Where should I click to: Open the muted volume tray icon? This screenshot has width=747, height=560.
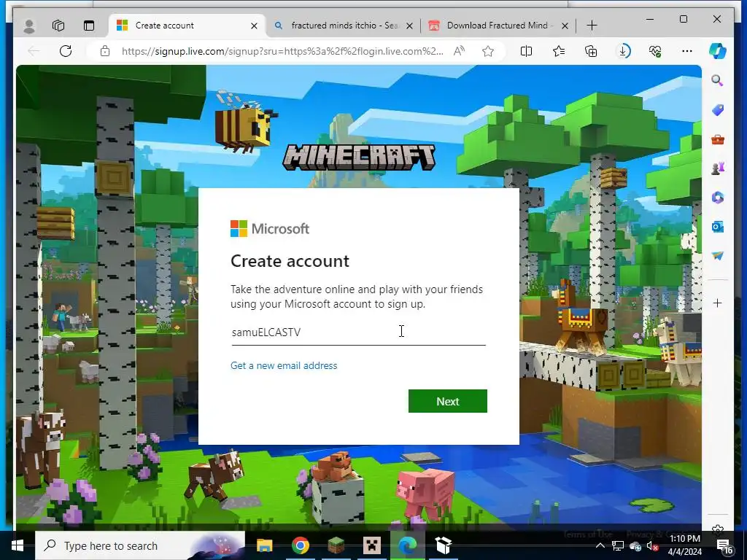tap(653, 546)
